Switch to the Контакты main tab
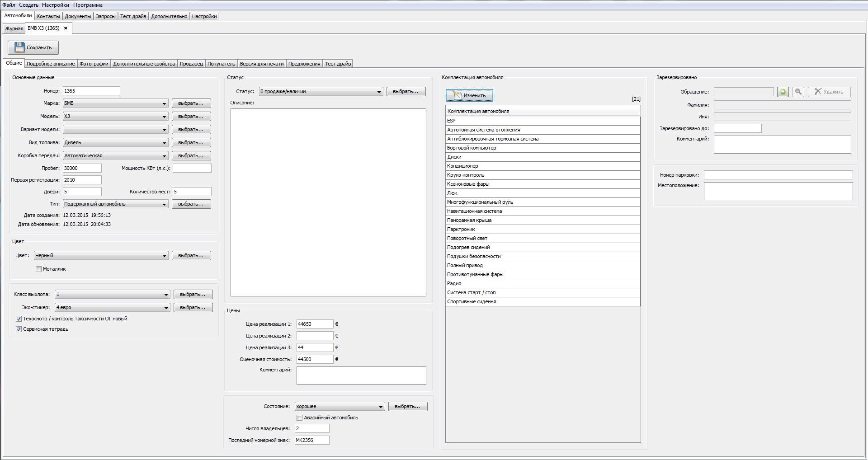This screenshot has width=868, height=460. pyautogui.click(x=48, y=16)
